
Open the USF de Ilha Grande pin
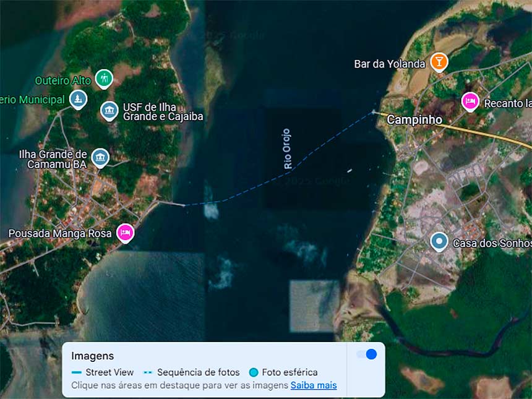click(x=109, y=111)
